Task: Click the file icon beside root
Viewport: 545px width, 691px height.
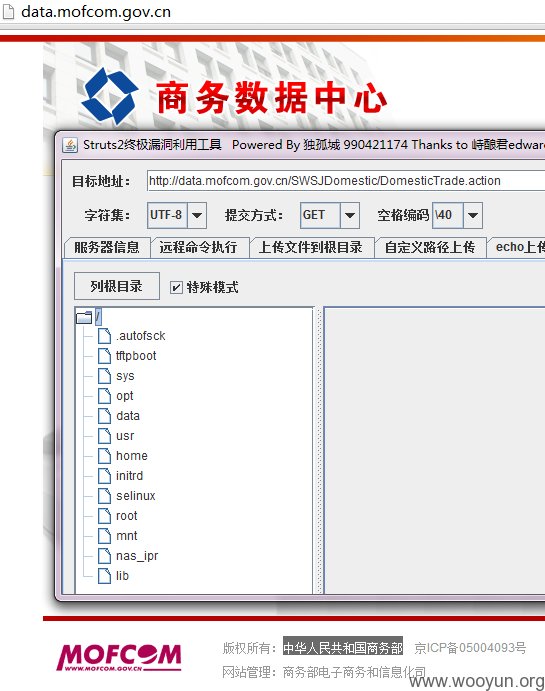Action: pos(104,516)
